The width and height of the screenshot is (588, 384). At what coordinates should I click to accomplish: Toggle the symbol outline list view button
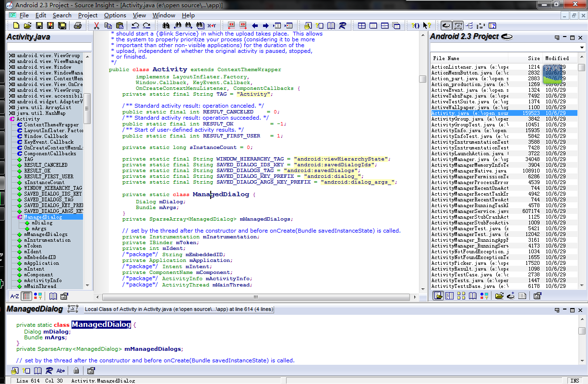click(27, 296)
